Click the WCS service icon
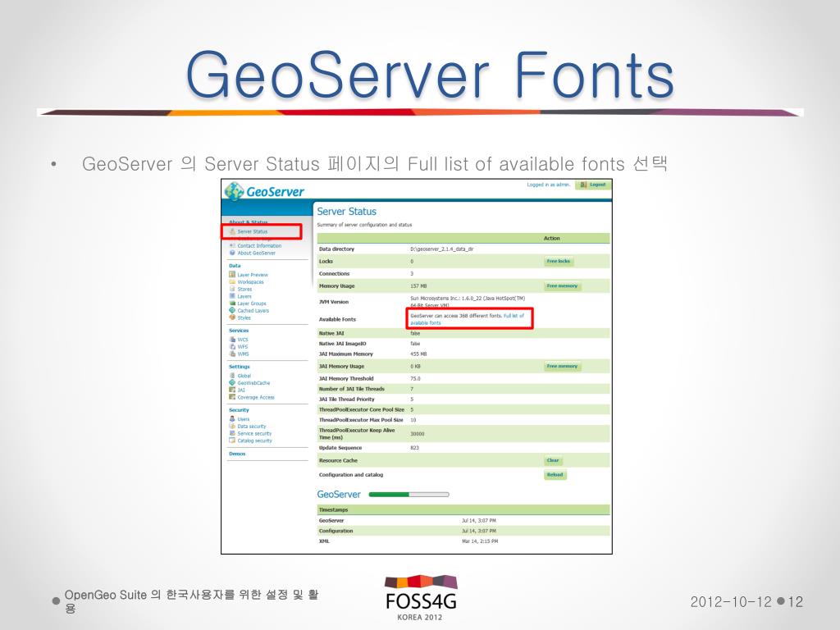The width and height of the screenshot is (840, 630). [x=232, y=339]
